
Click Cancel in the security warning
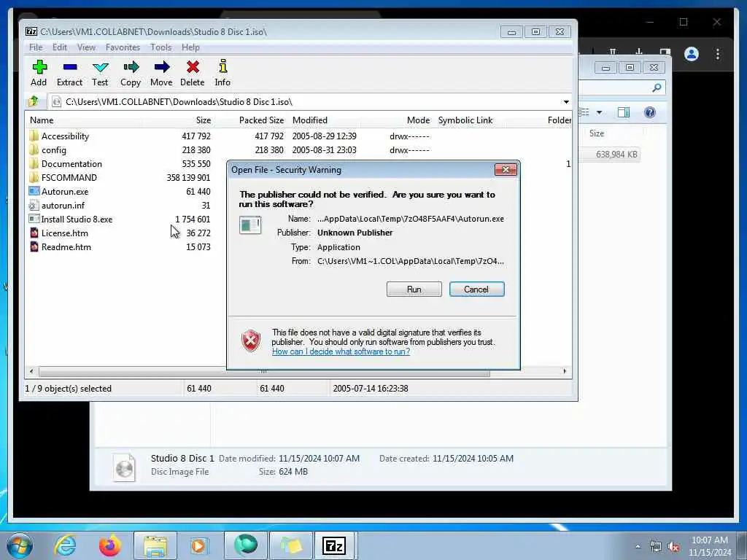476,289
